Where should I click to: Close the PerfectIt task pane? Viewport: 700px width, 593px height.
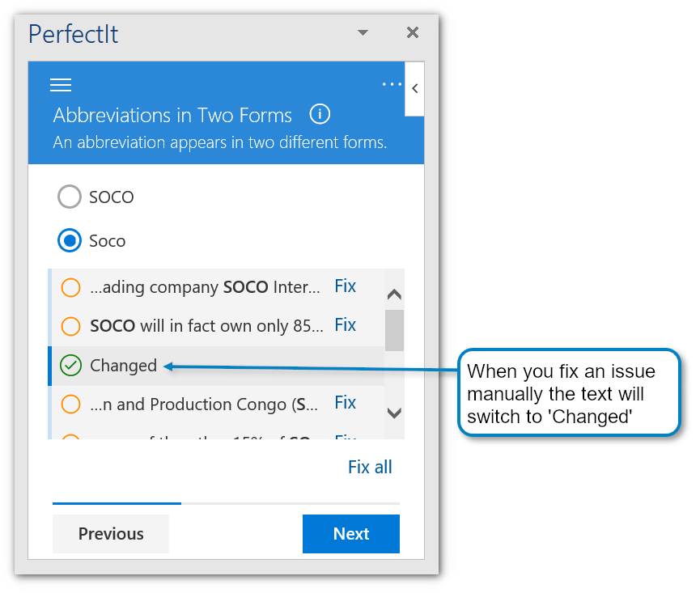[412, 32]
